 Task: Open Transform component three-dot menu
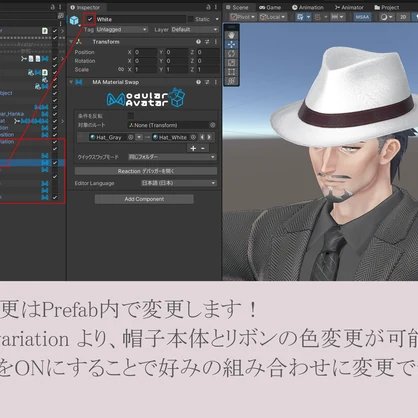click(216, 42)
